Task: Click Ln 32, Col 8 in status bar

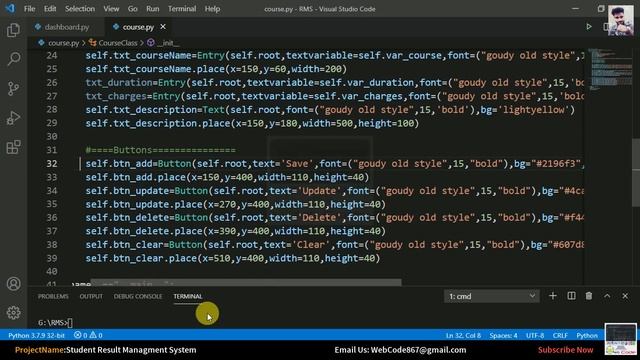Action: pyautogui.click(x=463, y=335)
